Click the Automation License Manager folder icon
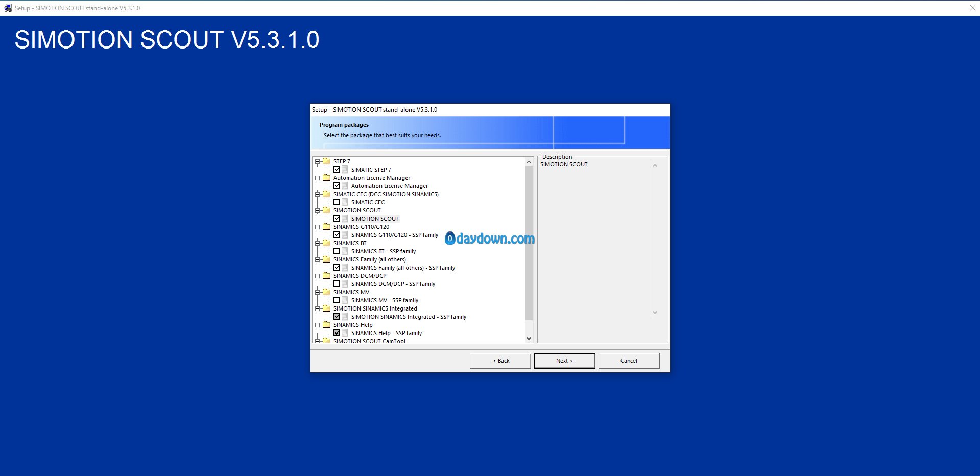 327,178
